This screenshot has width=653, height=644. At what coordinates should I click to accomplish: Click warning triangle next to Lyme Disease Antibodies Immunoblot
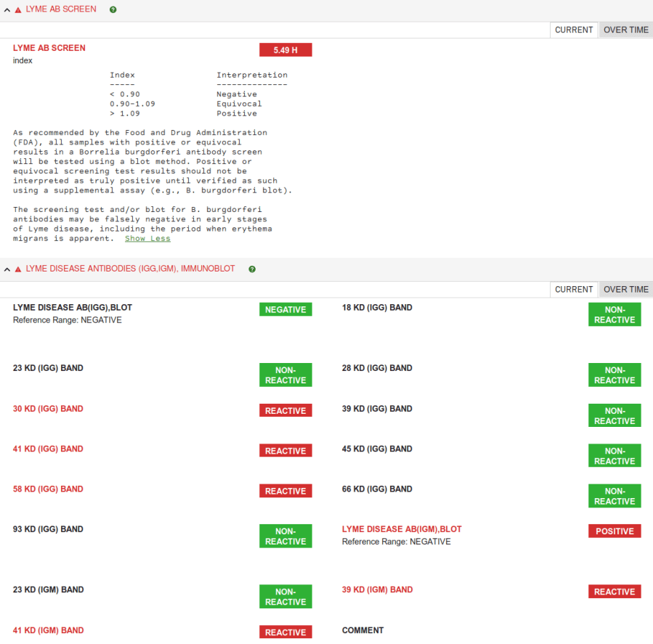[18, 269]
